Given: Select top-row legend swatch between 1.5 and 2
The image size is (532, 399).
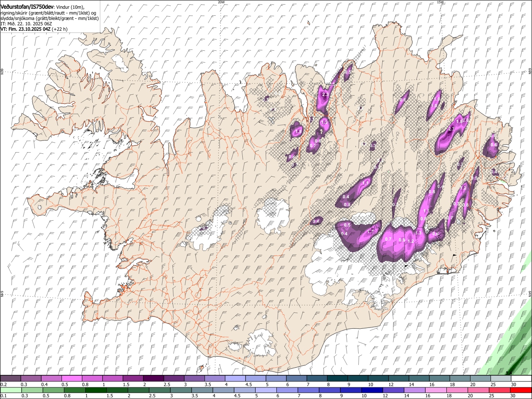Looking at the screenshot, I should [x=133, y=379].
